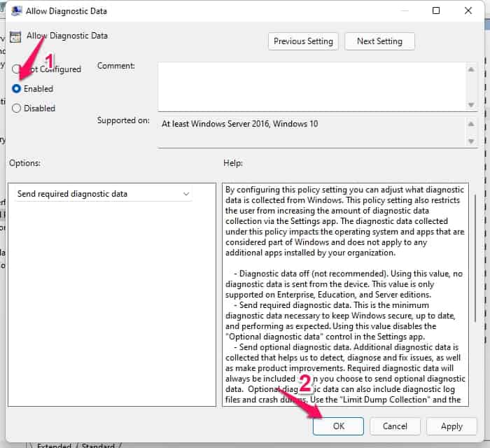
Task: Click inside the Comment text box
Action: tap(312, 87)
